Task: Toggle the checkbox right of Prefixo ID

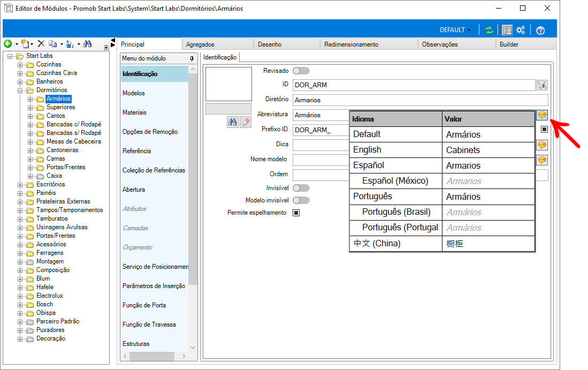Action: [545, 130]
